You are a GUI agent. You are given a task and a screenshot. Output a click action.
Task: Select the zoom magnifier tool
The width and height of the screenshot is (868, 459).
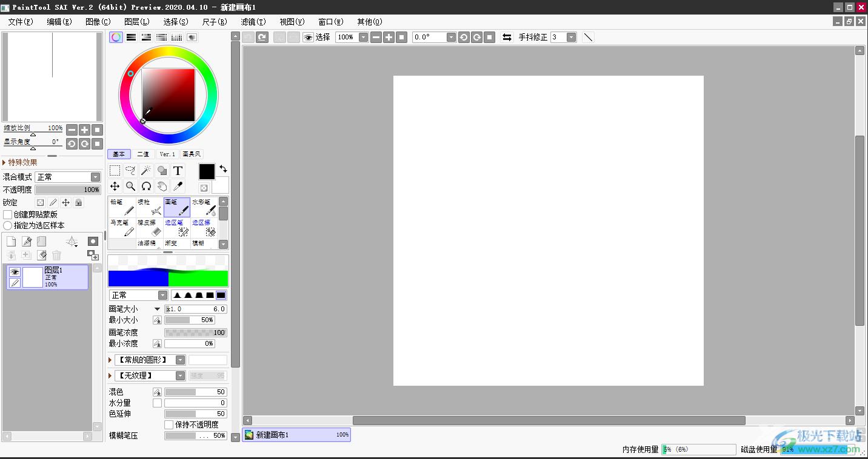(x=130, y=187)
